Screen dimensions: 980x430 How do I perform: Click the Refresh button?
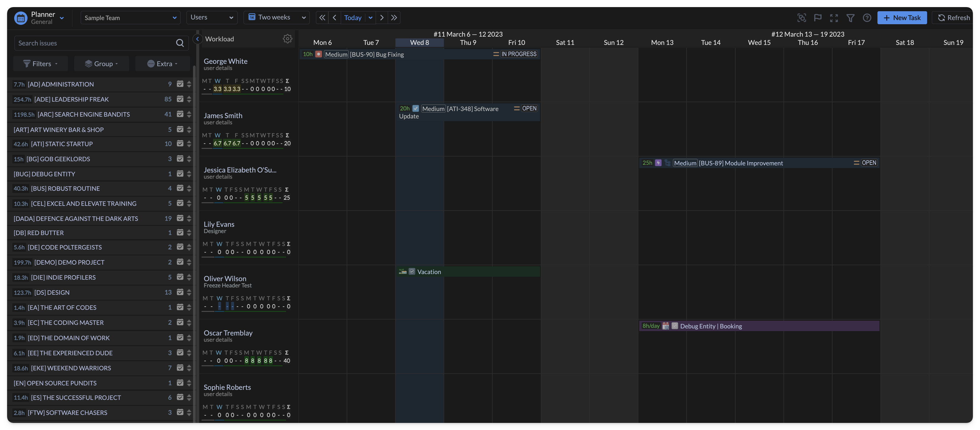click(953, 17)
